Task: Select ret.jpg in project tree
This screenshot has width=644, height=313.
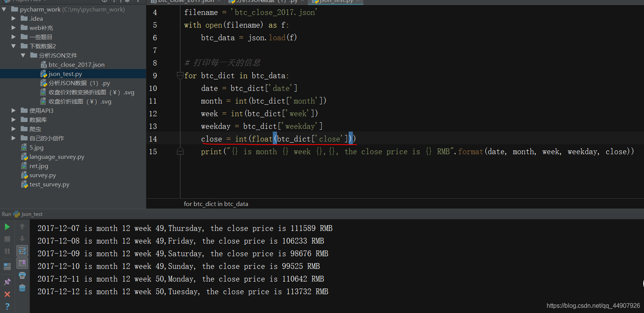Action: [39, 166]
